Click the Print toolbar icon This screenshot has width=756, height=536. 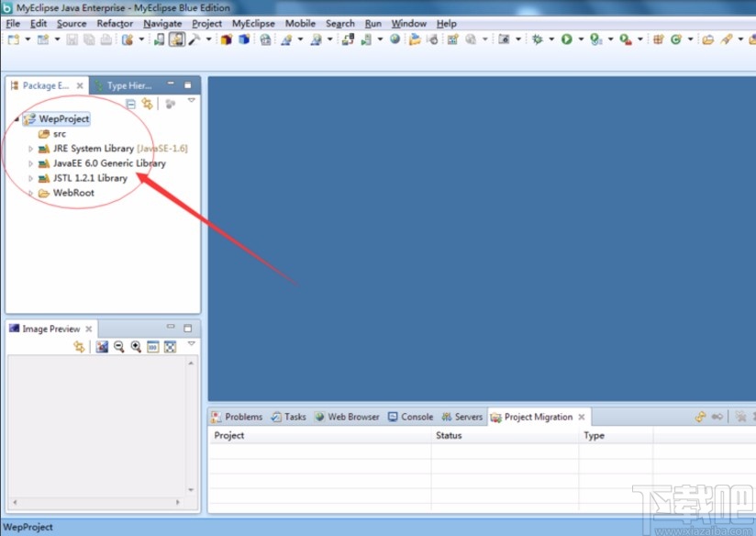pyautogui.click(x=106, y=39)
